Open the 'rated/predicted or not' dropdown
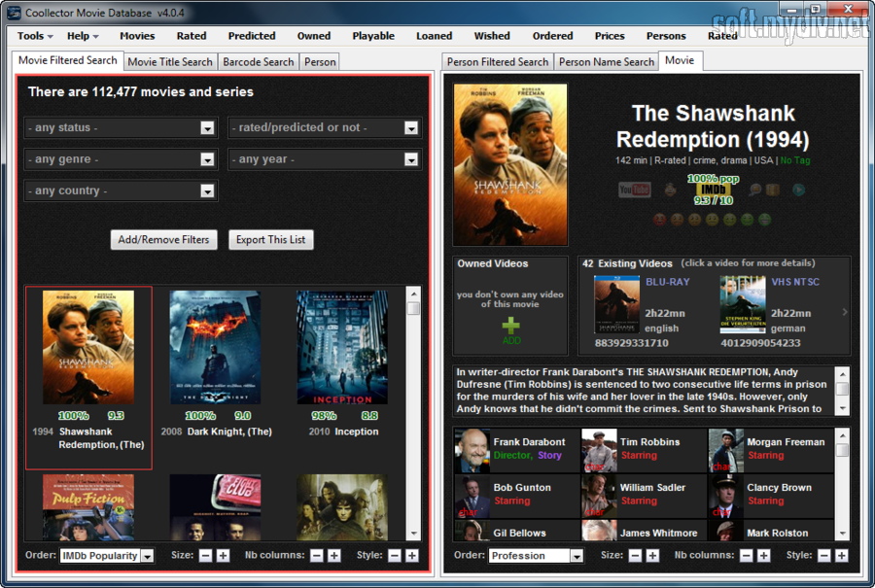 [325, 127]
